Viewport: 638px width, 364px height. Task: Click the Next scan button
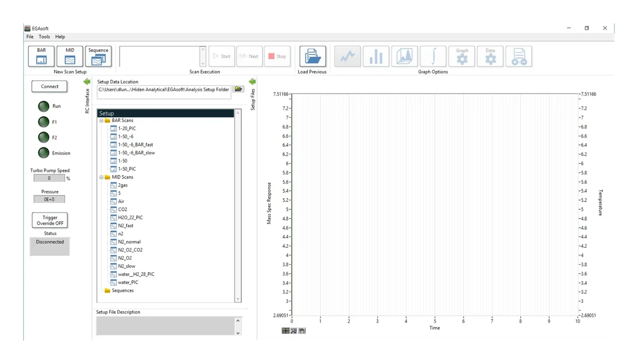click(249, 56)
